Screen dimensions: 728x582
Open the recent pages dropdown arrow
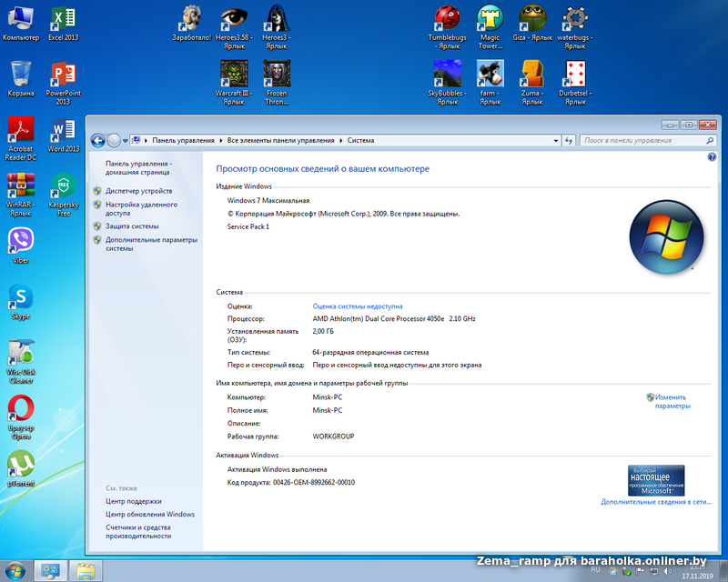coord(126,141)
